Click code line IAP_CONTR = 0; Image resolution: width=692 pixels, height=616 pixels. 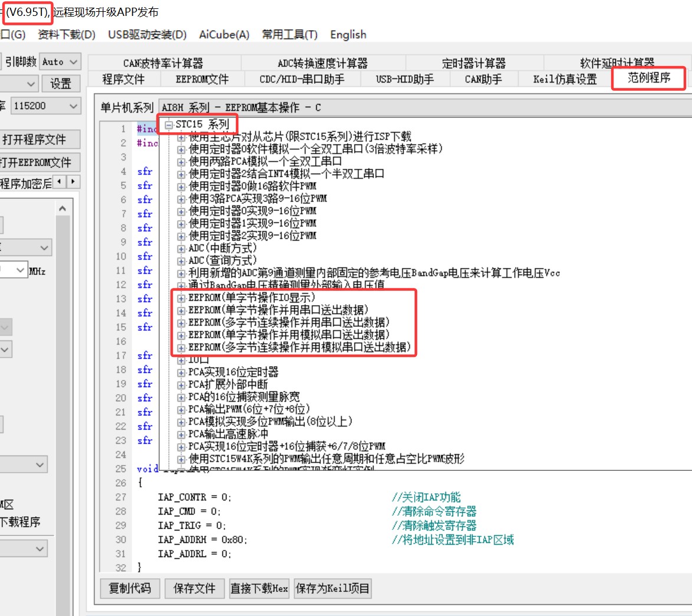coord(195,497)
